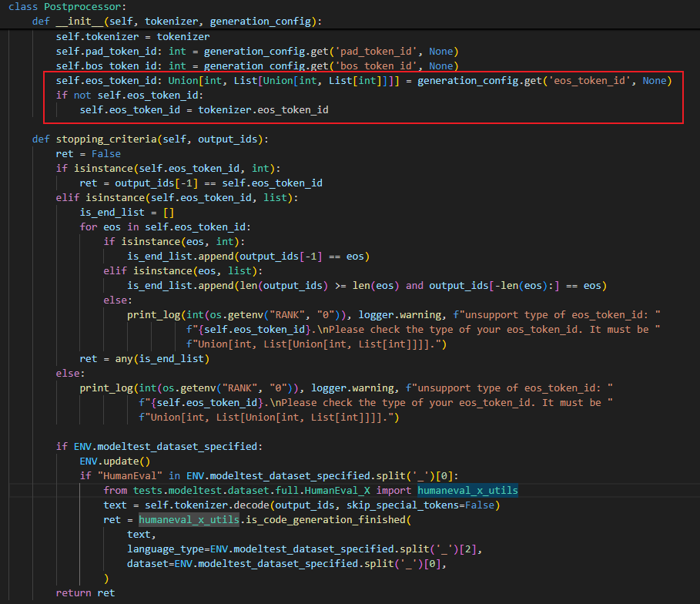700x604 pixels.
Task: Click skip_special_tokens=False argument
Action: point(420,505)
